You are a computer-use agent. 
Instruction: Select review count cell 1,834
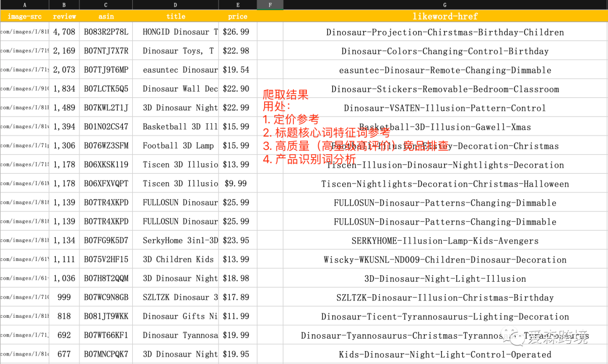64,89
